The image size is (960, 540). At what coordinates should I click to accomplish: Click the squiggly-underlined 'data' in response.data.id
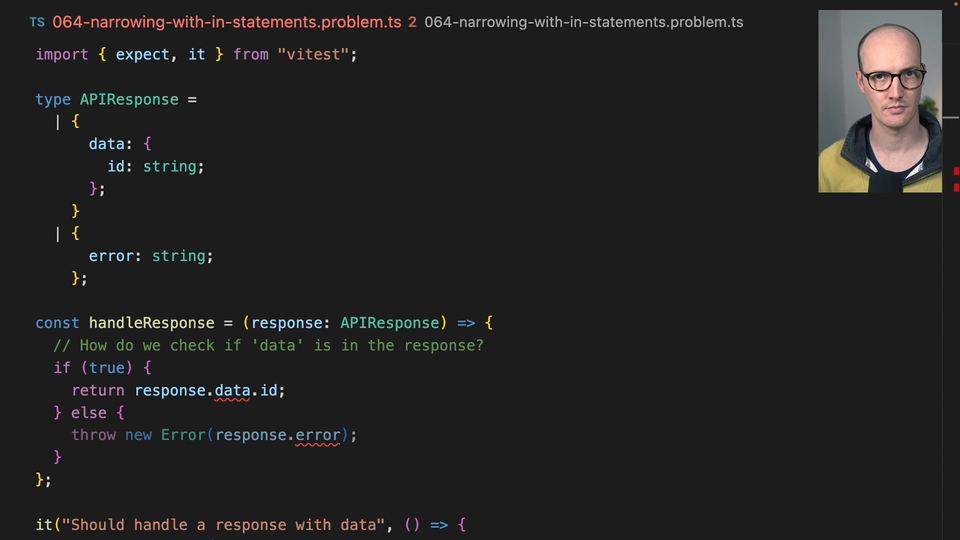coord(232,390)
